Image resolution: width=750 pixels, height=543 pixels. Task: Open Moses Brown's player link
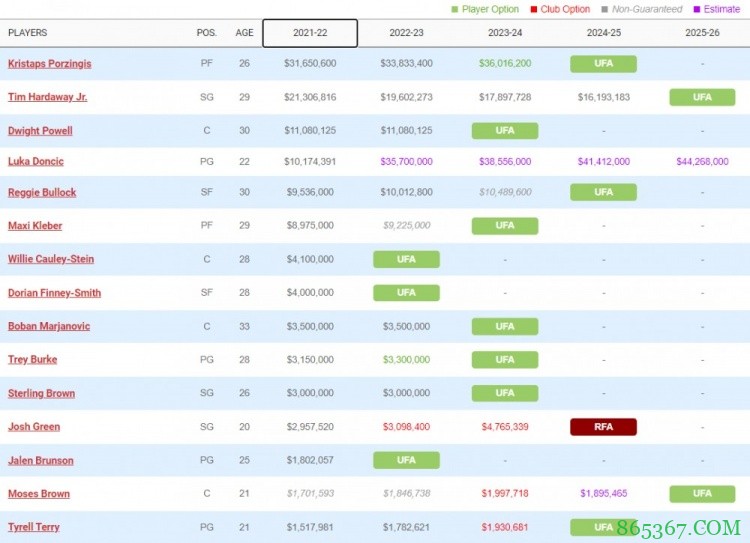pyautogui.click(x=39, y=494)
